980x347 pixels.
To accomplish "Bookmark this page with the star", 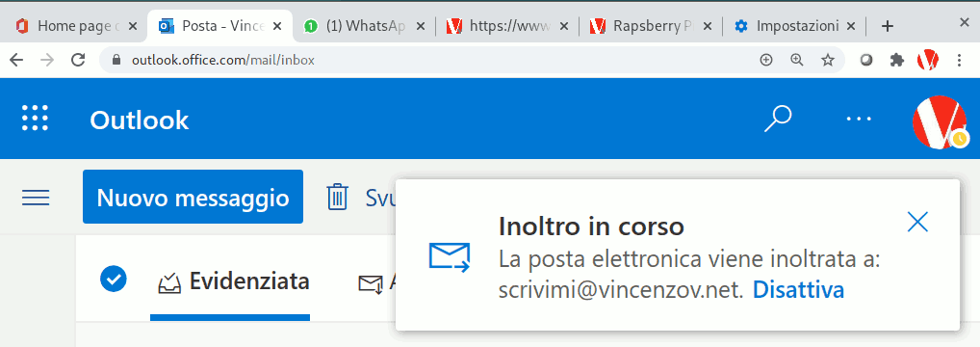I will click(x=828, y=60).
